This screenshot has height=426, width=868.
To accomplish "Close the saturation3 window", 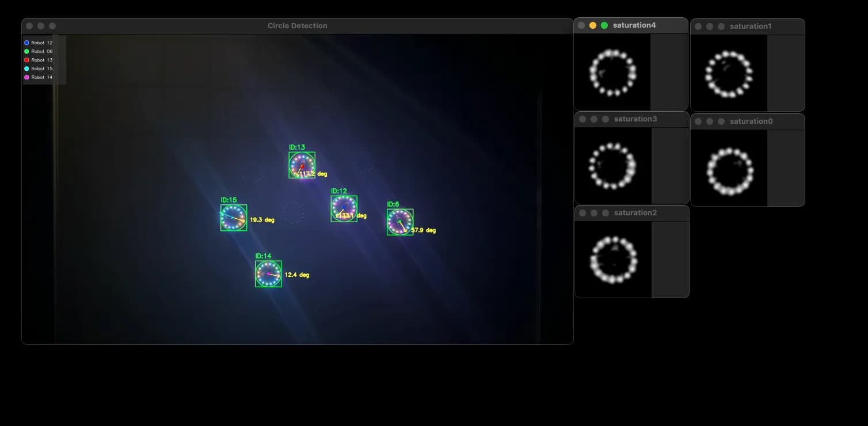I will pos(583,119).
